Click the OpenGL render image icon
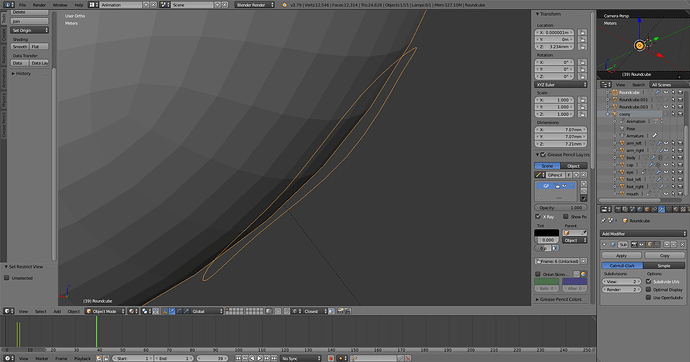This screenshot has width=690, height=362. [x=340, y=311]
